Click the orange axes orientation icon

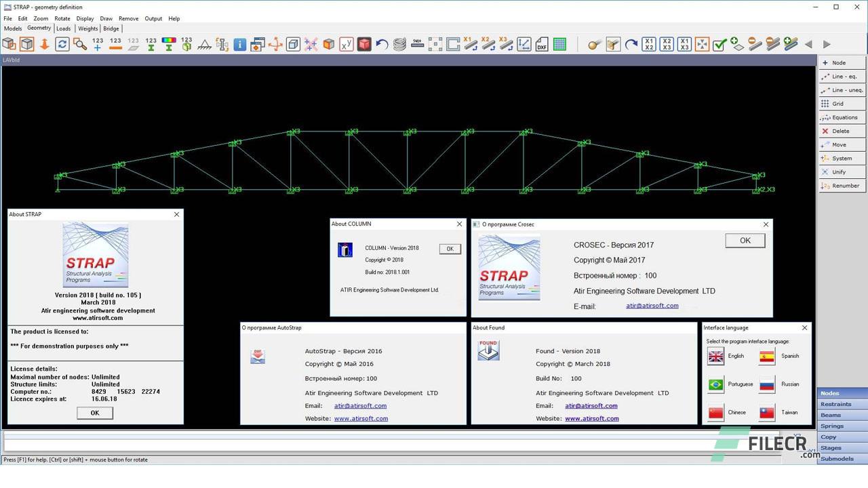pos(275,44)
